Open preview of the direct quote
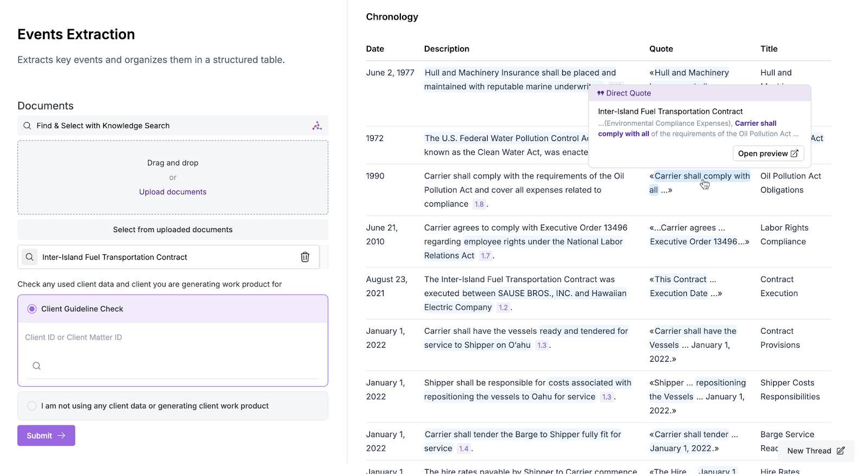 point(768,153)
